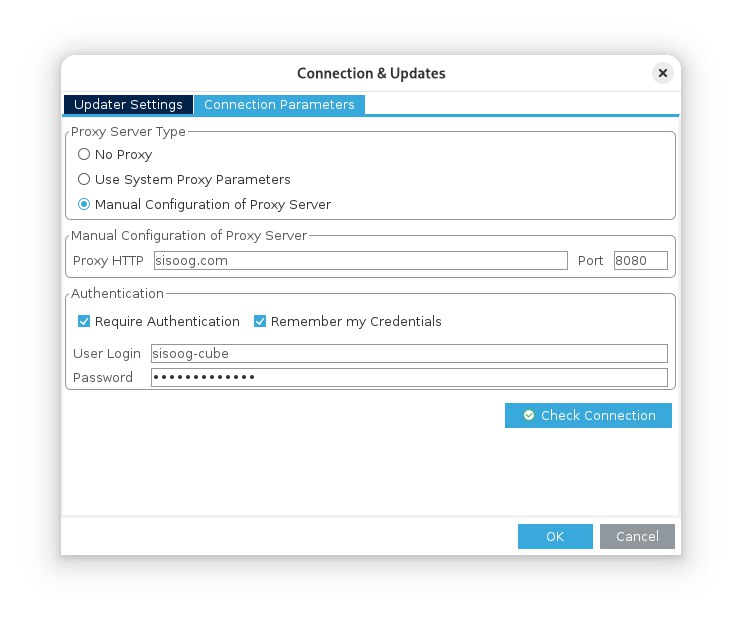
Task: Click the Password label text
Action: (102, 378)
